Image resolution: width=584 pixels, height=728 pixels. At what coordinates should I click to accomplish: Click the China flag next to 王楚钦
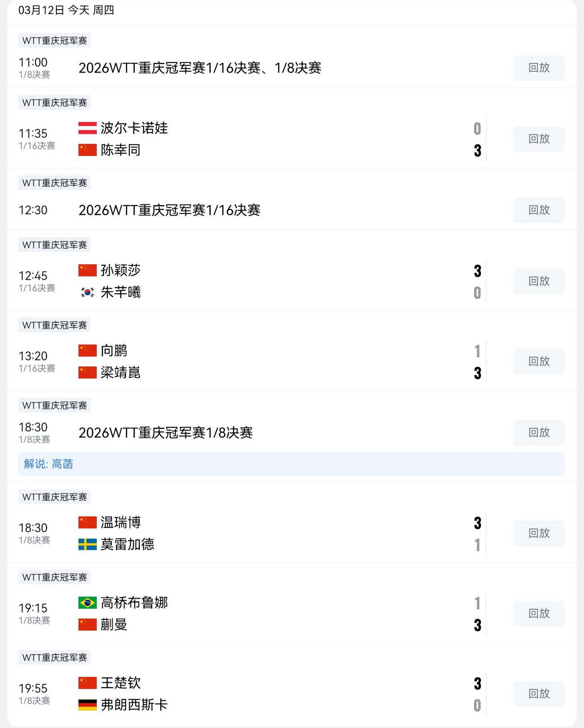point(87,683)
